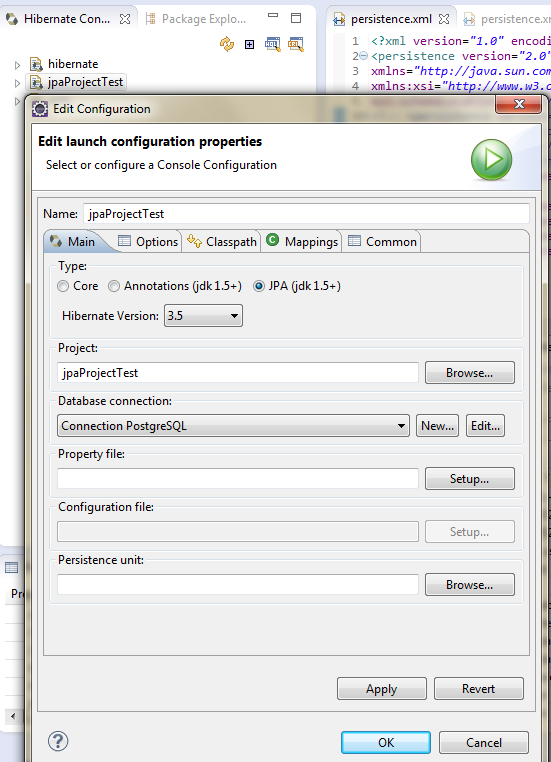Open the Package Explorer view tab
Viewport: 551px width, 762px height.
[x=197, y=19]
